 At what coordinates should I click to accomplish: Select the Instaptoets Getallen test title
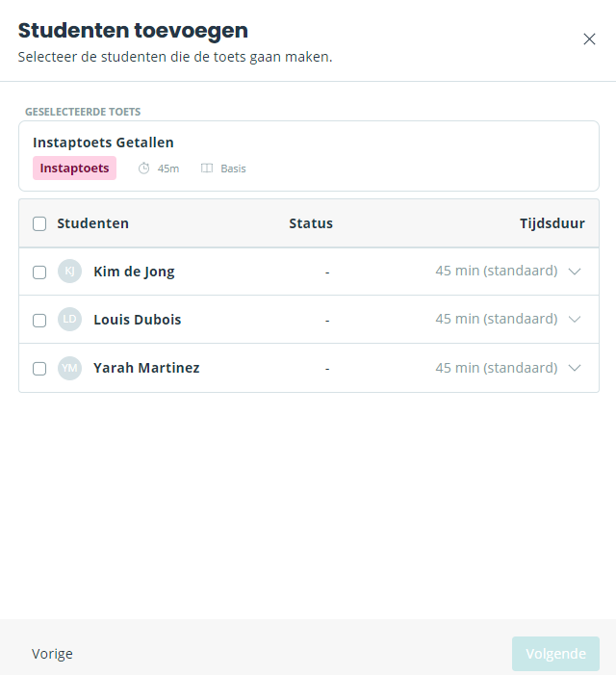[103, 143]
